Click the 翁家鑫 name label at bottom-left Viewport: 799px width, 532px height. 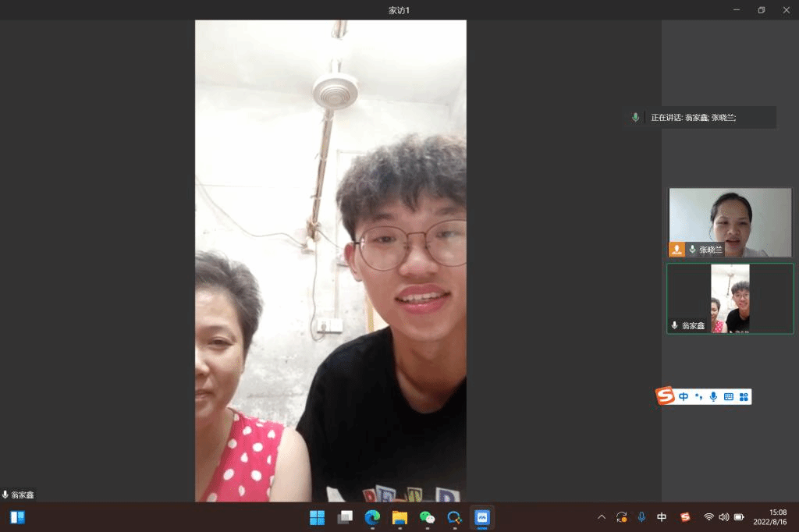click(22, 495)
